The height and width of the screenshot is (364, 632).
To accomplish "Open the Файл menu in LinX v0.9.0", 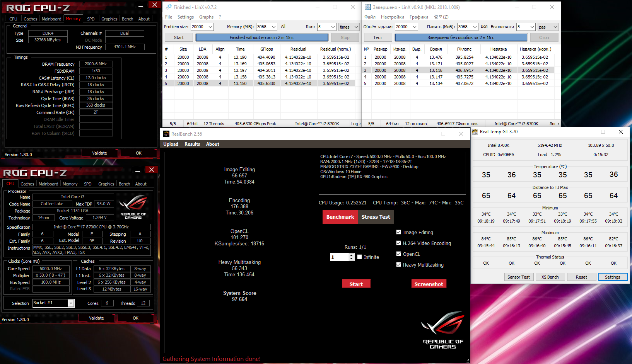I will click(370, 17).
